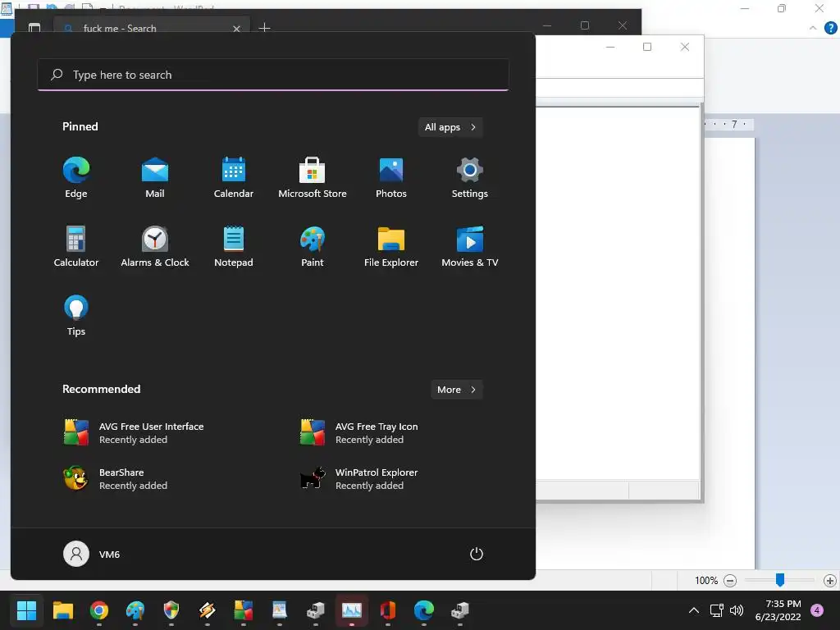Image resolution: width=840 pixels, height=630 pixels.
Task: Open Microsoft Store
Action: (313, 178)
